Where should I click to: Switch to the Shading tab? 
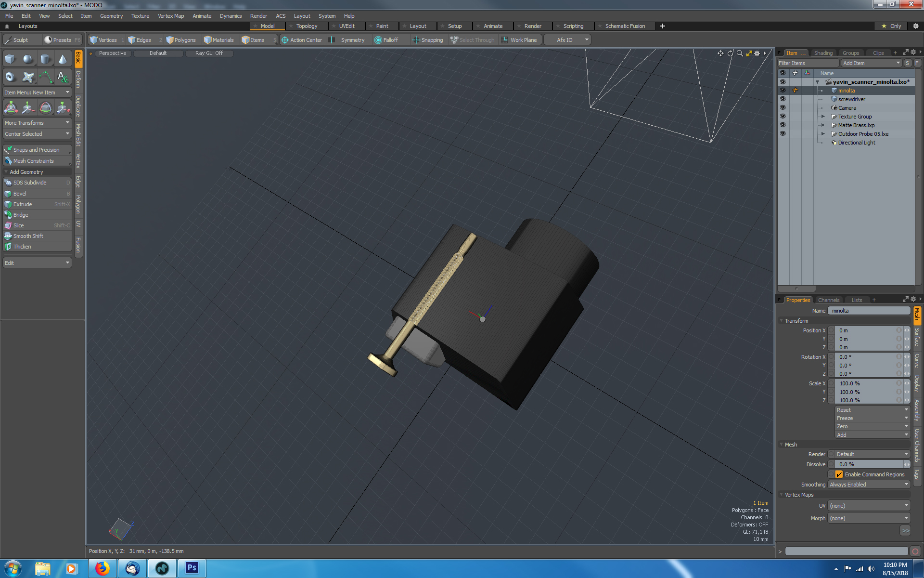(x=823, y=53)
